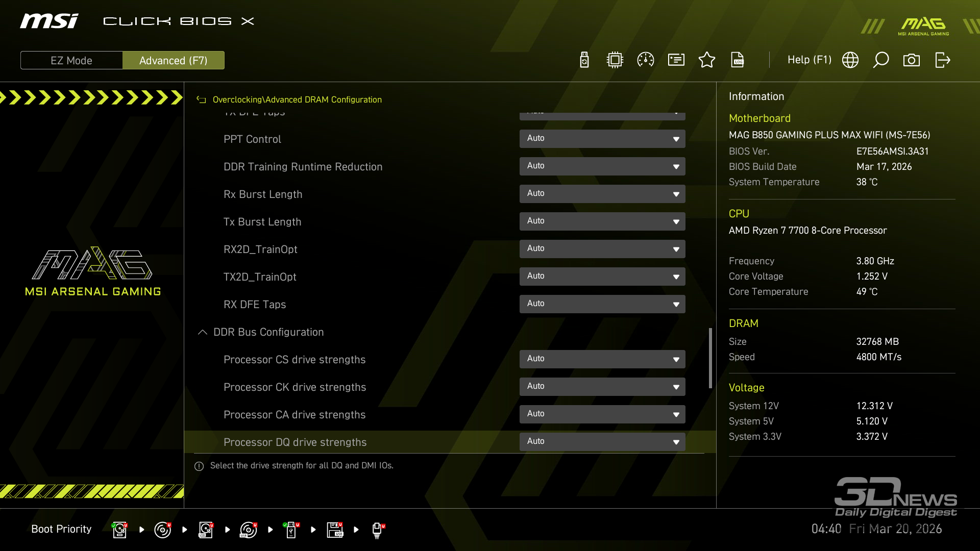
Task: Open the speedometer gauge icon
Action: [x=646, y=60]
